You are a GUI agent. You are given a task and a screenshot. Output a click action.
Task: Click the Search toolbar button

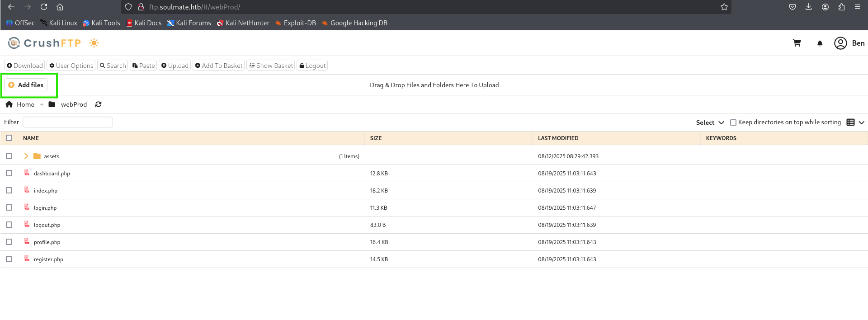113,66
